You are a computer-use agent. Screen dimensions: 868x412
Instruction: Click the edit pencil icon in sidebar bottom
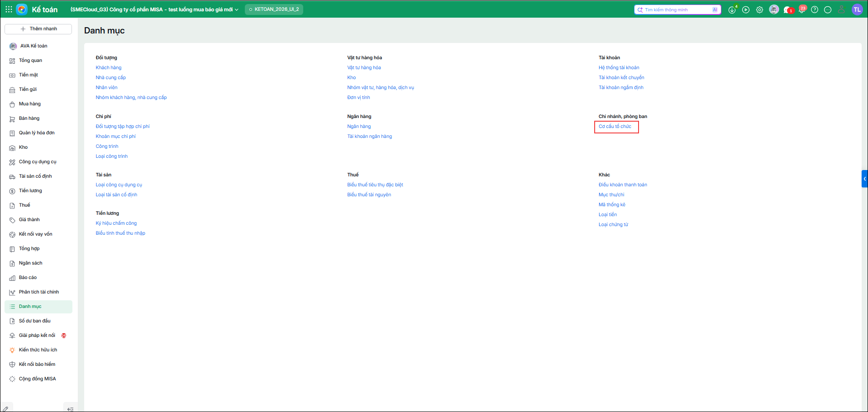point(6,409)
